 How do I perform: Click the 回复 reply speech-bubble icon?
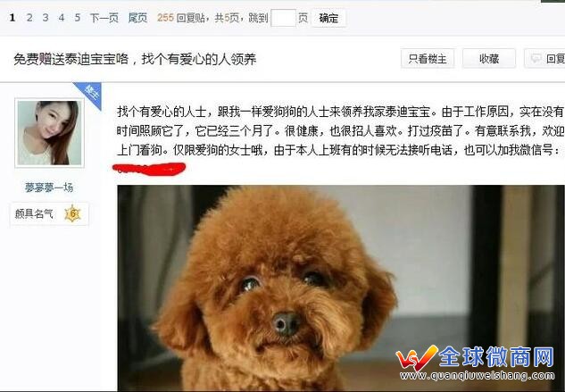tap(536, 58)
